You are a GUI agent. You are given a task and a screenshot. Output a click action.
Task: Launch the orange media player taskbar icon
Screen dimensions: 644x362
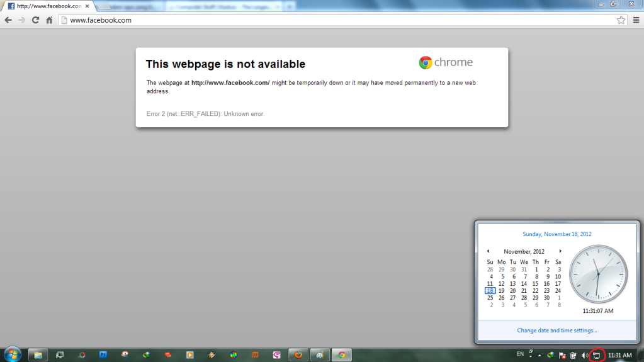(189, 354)
